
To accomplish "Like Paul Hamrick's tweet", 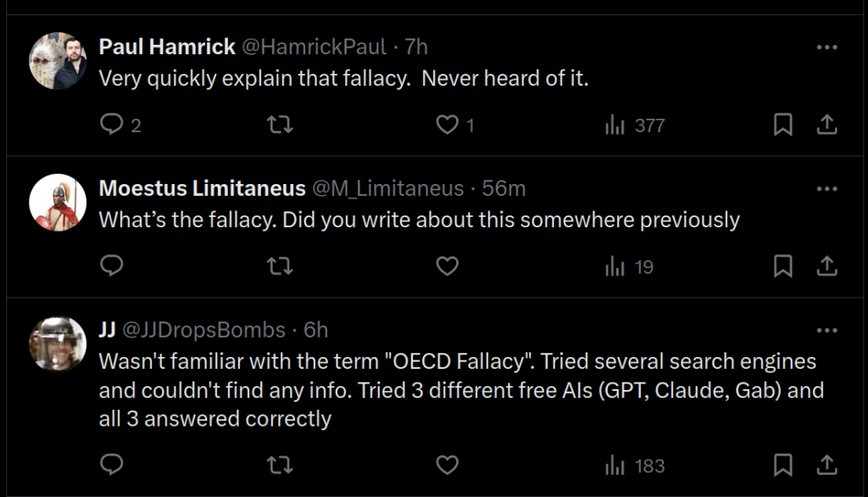I will (447, 126).
